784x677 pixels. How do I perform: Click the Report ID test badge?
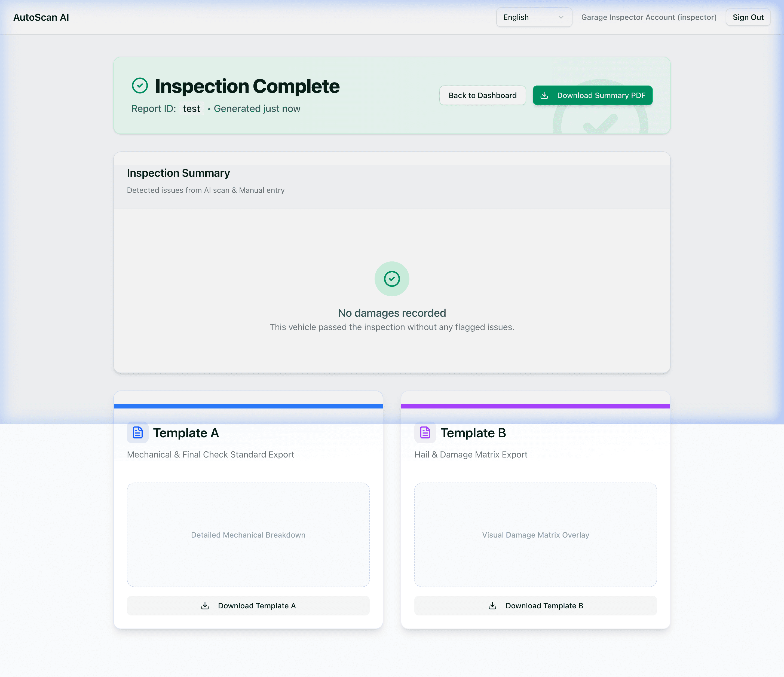point(191,109)
